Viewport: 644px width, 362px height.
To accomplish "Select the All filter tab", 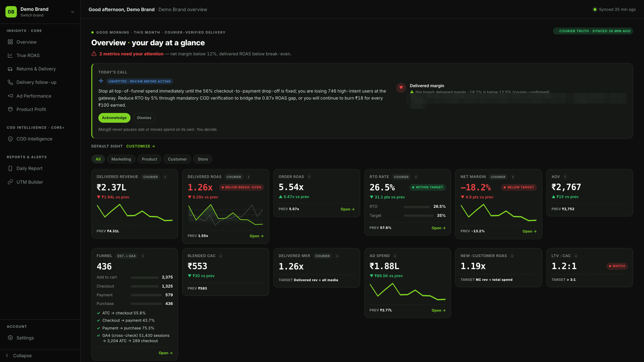I will point(98,159).
